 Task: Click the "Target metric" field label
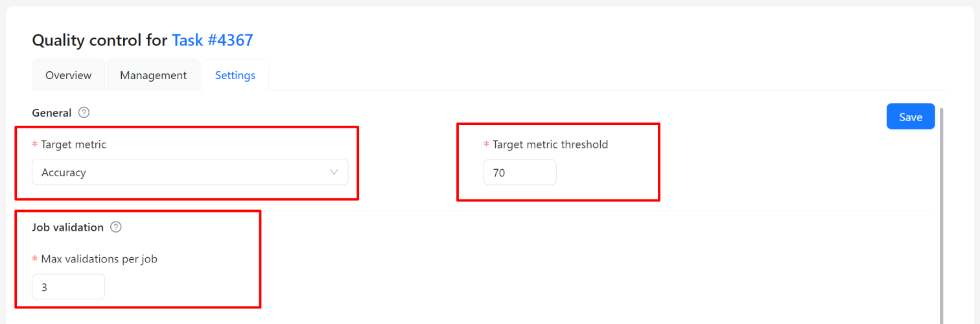click(x=73, y=145)
